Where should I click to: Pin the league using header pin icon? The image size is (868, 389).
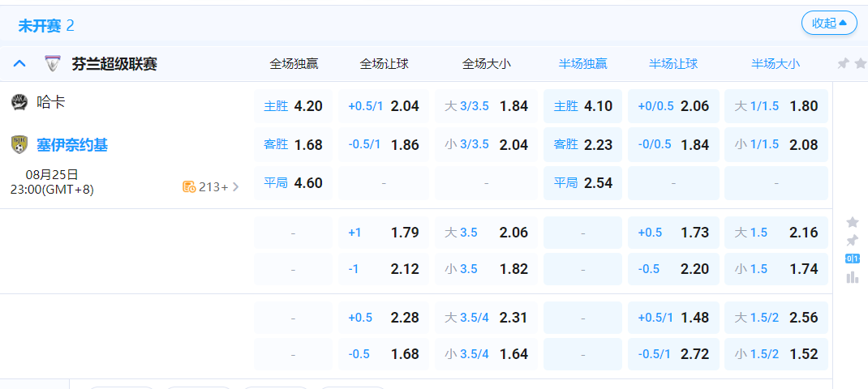843,63
